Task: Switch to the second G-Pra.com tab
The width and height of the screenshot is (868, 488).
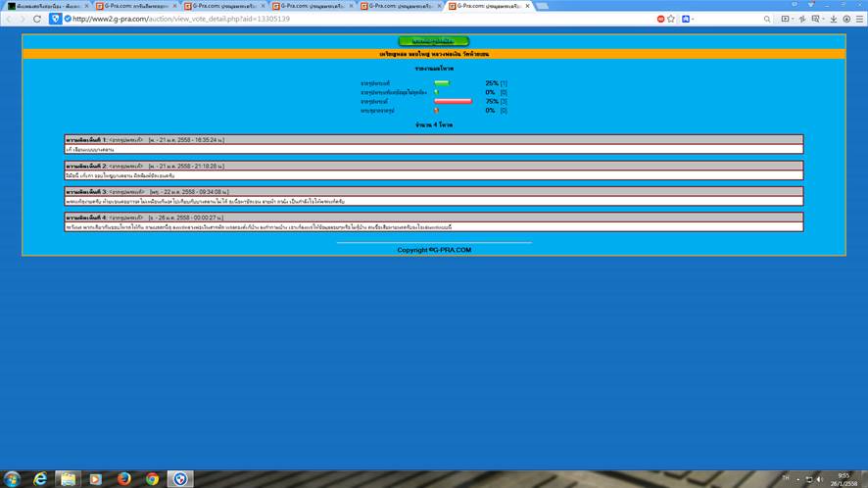Action: pos(223,6)
